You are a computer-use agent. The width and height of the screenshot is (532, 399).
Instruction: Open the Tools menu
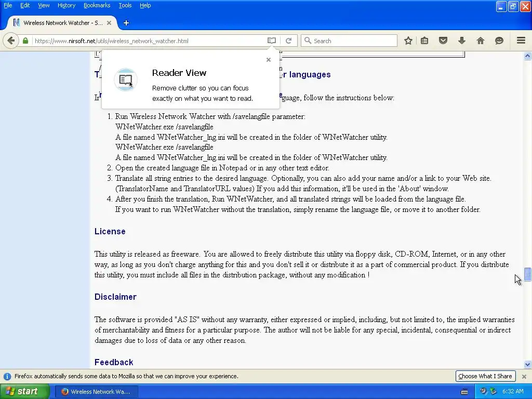coord(125,5)
